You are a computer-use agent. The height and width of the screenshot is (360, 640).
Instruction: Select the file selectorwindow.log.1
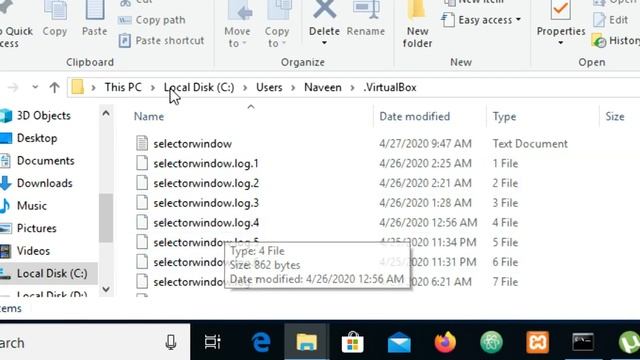206,164
